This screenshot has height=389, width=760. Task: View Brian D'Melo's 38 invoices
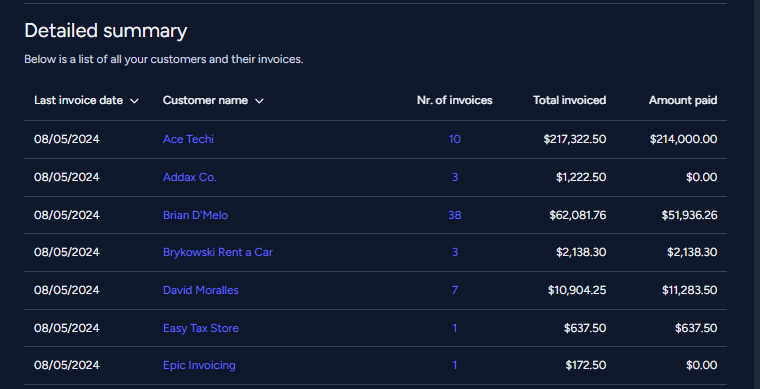pos(455,215)
